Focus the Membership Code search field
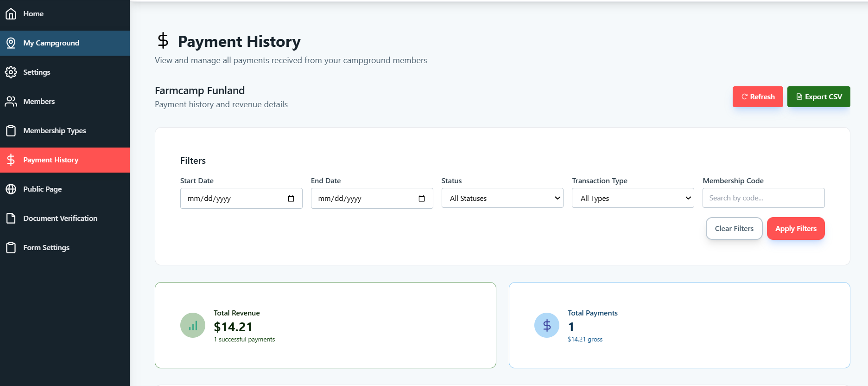 (x=764, y=198)
